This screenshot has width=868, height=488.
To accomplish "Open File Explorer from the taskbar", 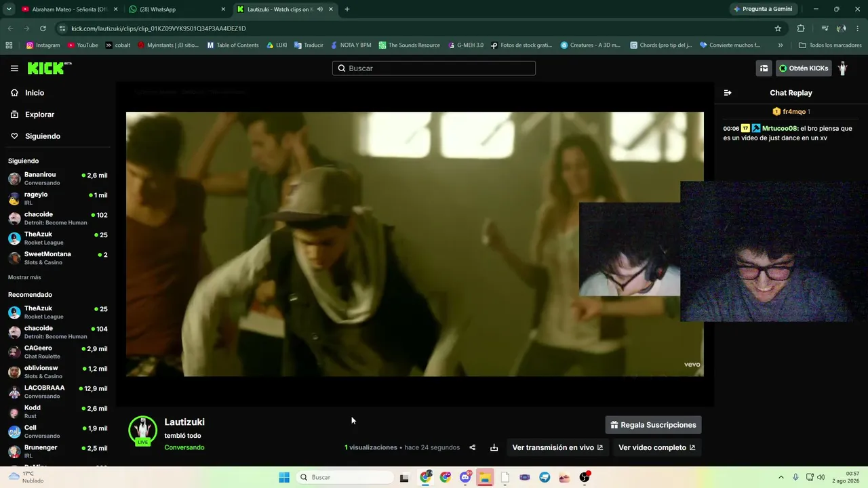I will coord(485,477).
